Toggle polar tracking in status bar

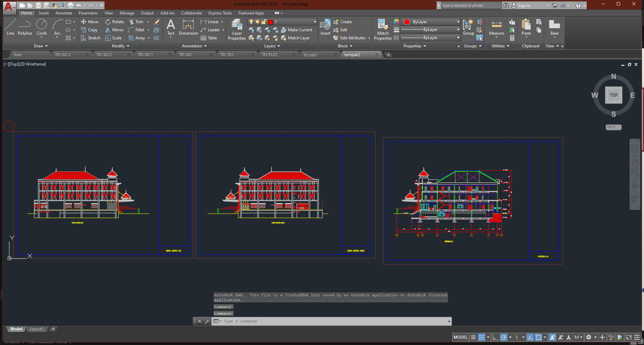503,337
